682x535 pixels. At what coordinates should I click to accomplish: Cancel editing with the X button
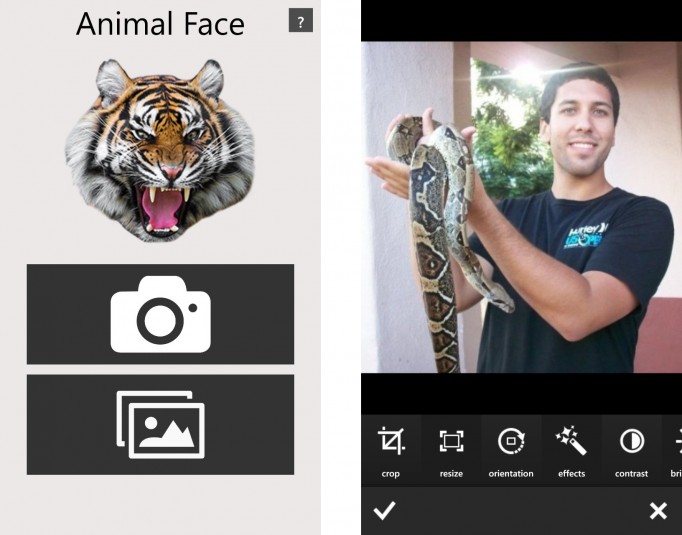(x=658, y=511)
